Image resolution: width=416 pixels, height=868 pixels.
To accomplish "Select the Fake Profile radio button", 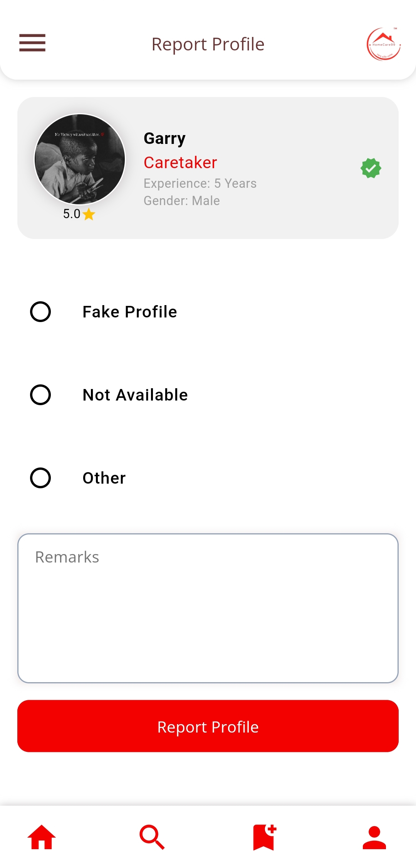I will (40, 312).
